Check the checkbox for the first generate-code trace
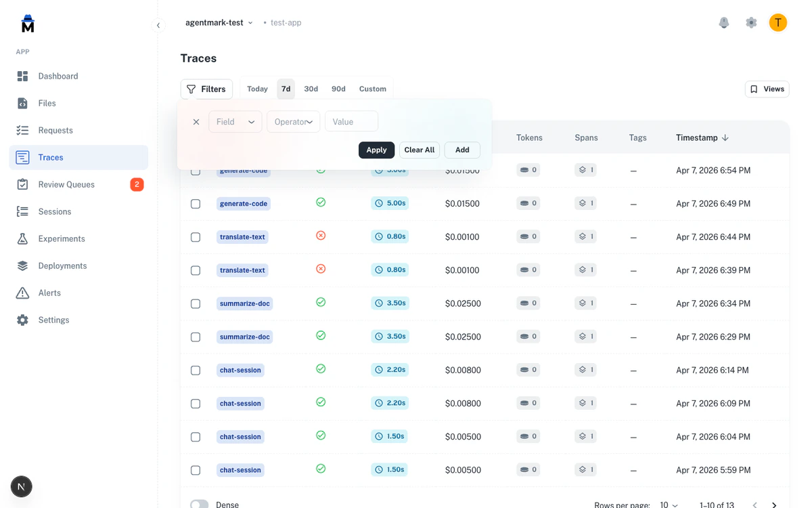Viewport: 812px width, 508px height. click(196, 171)
